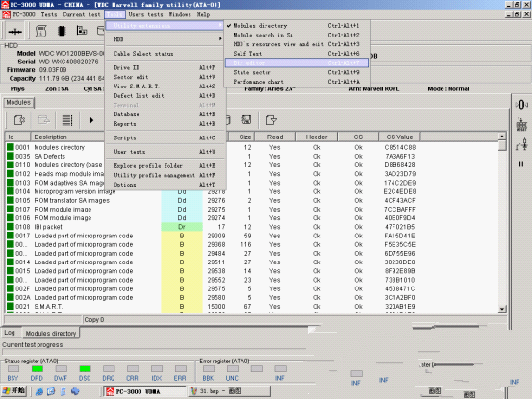Click the green square of row 0021
Viewport: 532px width, 399px height.
click(11, 306)
